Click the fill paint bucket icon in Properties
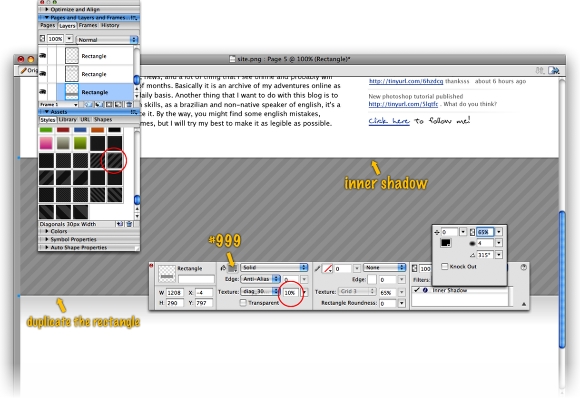This screenshot has height=398, width=580. [223, 268]
